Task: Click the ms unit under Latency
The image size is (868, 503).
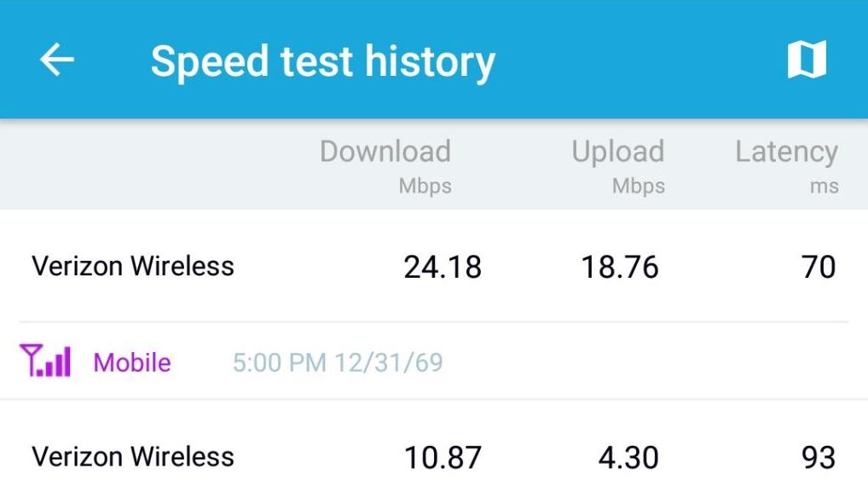Action: pos(824,186)
